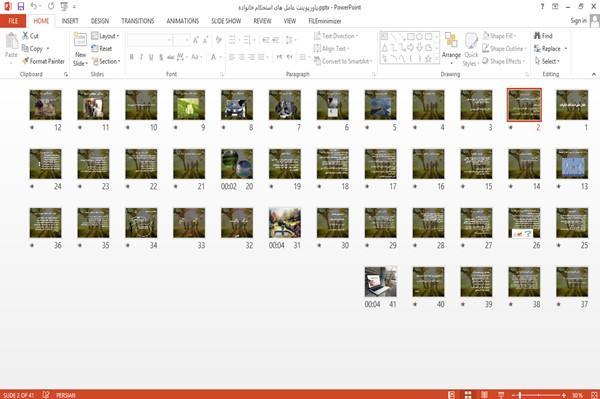This screenshot has width=600, height=399.
Task: Click the Redo icon in quick access toolbar
Action: coord(51,7)
